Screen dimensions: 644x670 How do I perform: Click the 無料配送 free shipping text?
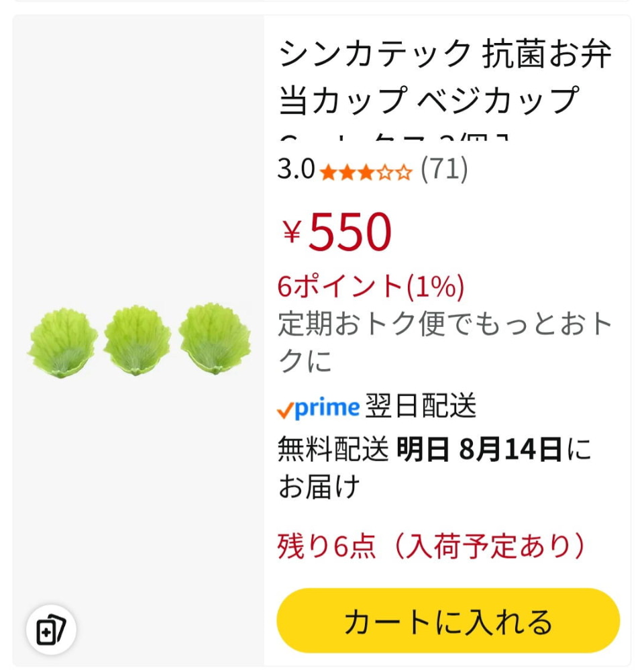(333, 449)
